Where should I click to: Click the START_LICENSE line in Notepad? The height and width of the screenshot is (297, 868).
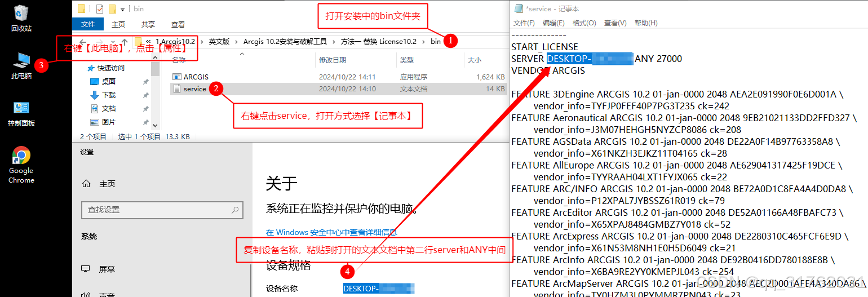(x=544, y=47)
